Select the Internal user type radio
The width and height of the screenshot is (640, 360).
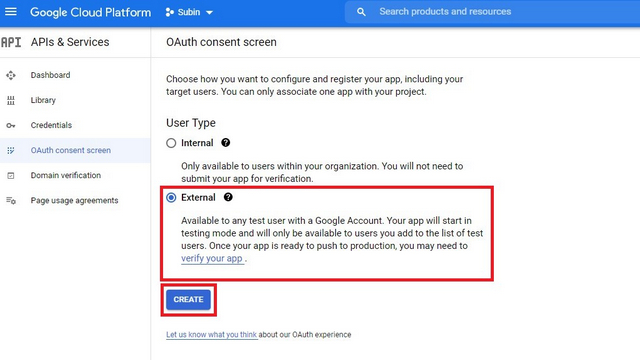[x=171, y=143]
